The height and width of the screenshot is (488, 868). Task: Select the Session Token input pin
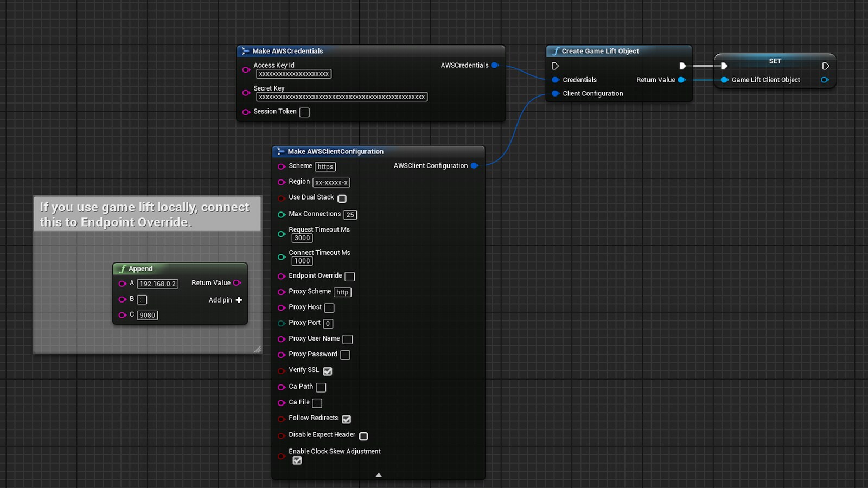(247, 112)
